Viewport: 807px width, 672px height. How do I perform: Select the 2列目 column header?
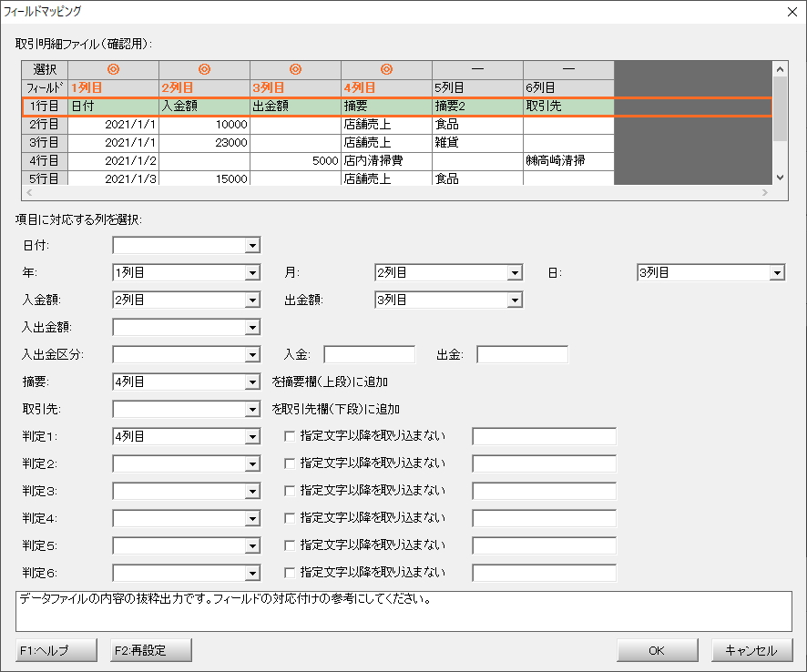point(204,87)
